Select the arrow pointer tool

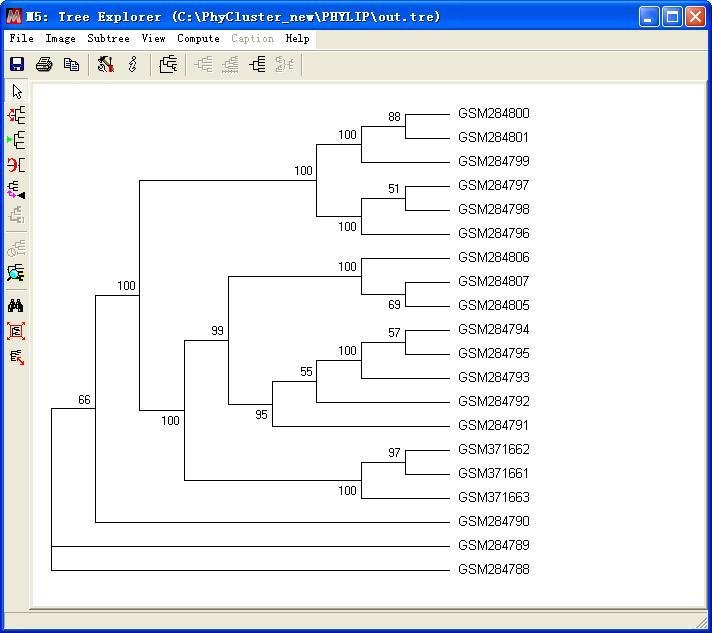coord(17,91)
